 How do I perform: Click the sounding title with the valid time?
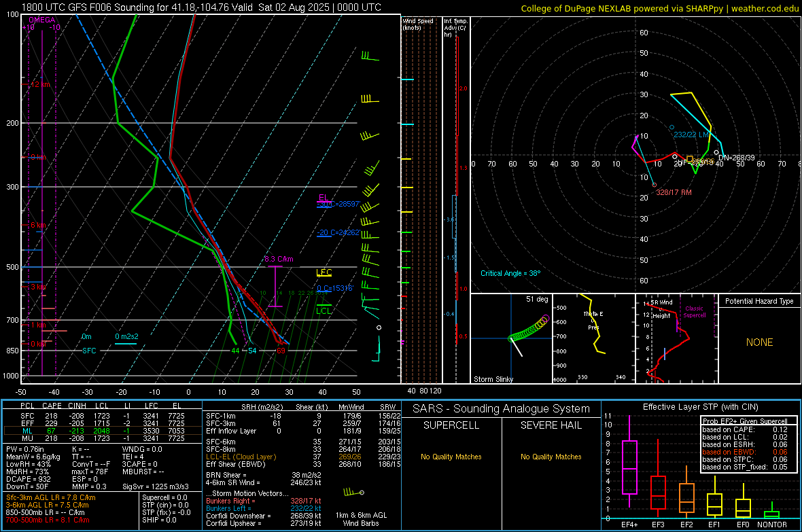tap(202, 7)
